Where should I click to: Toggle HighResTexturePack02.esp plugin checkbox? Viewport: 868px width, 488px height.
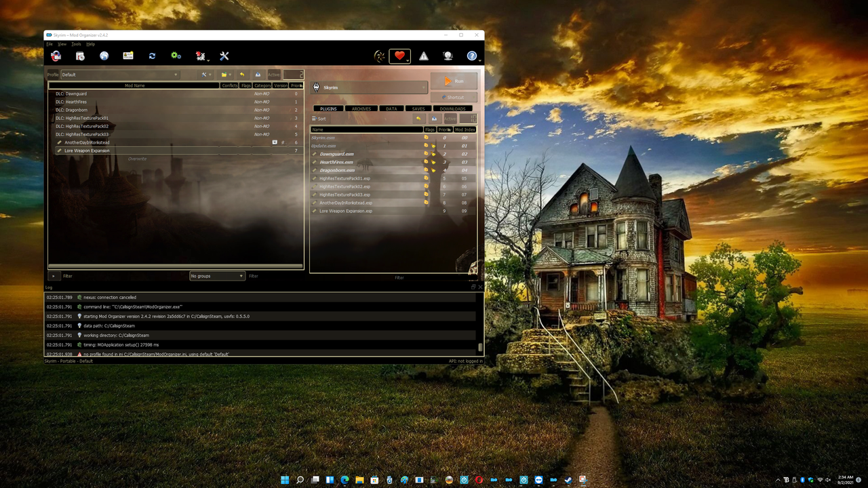[x=315, y=186]
